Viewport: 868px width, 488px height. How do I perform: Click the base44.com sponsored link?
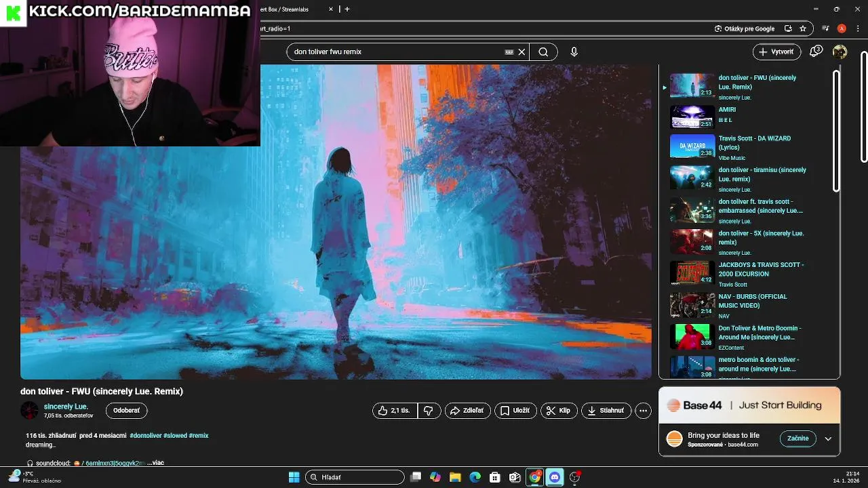[743, 445]
